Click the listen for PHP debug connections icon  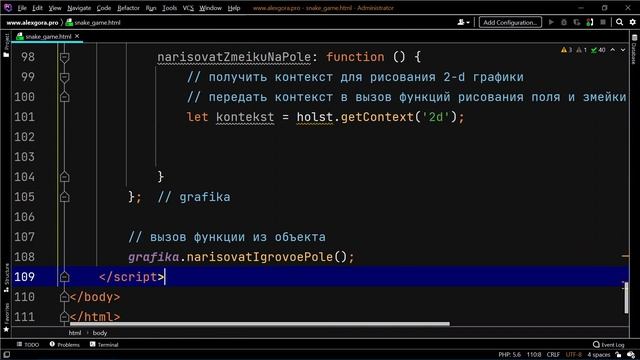(590, 22)
